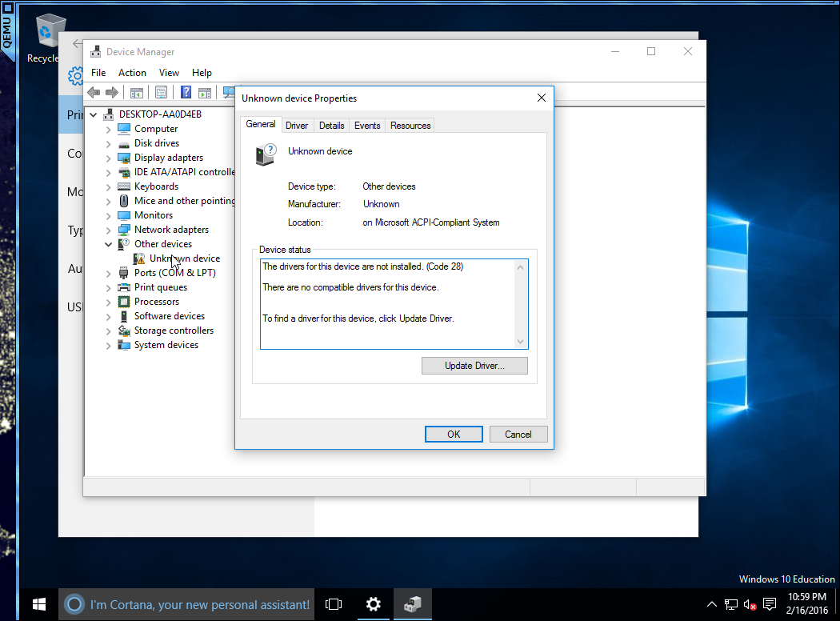
Task: Click the Storage controllers category icon
Action: (x=124, y=331)
